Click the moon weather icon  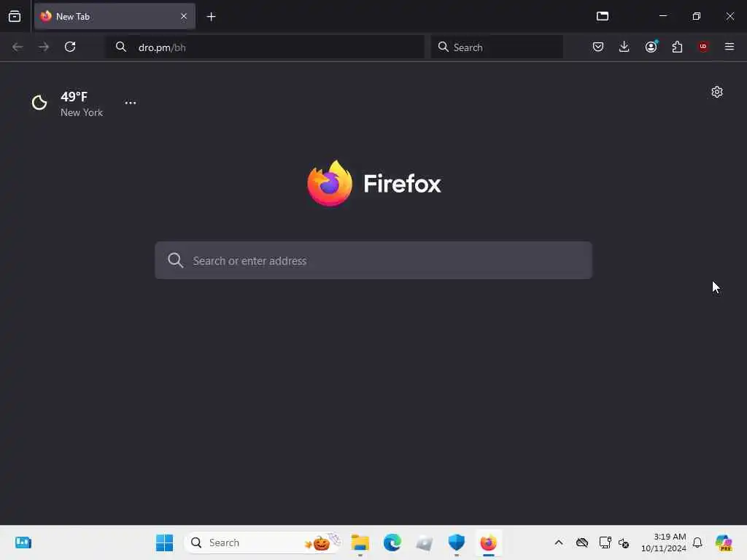pyautogui.click(x=39, y=102)
